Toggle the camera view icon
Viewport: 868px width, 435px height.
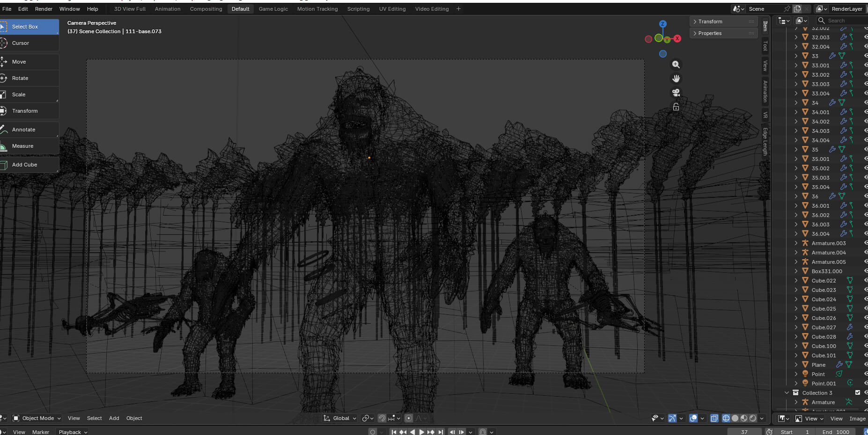pyautogui.click(x=676, y=93)
